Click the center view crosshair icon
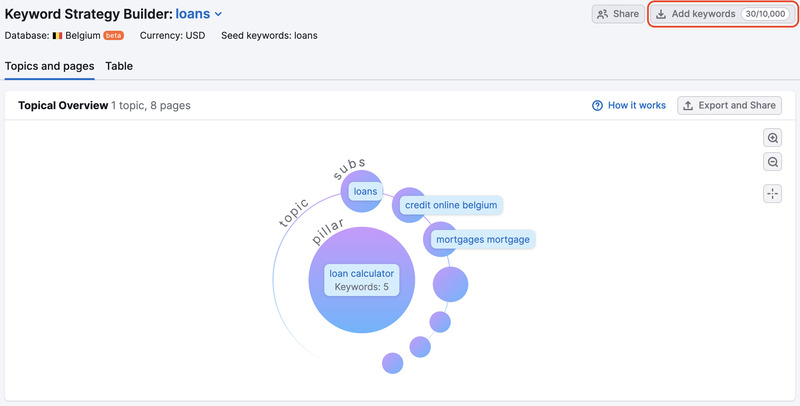The height and width of the screenshot is (406, 800). coord(773,194)
